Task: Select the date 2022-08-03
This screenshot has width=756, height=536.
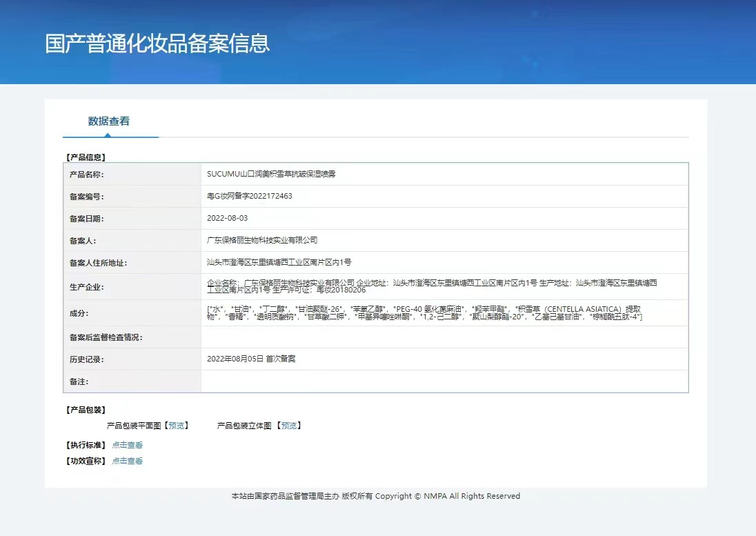Action: pyautogui.click(x=227, y=219)
